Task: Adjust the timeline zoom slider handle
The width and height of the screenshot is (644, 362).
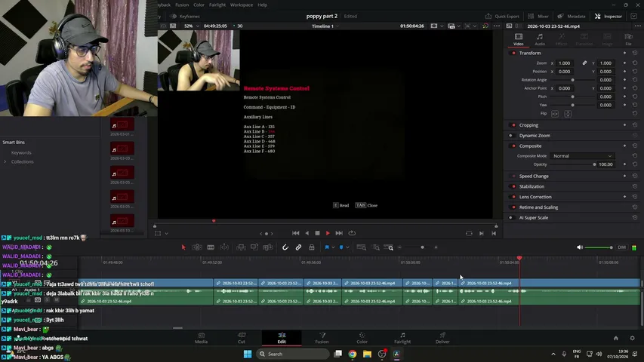Action: 422,247
